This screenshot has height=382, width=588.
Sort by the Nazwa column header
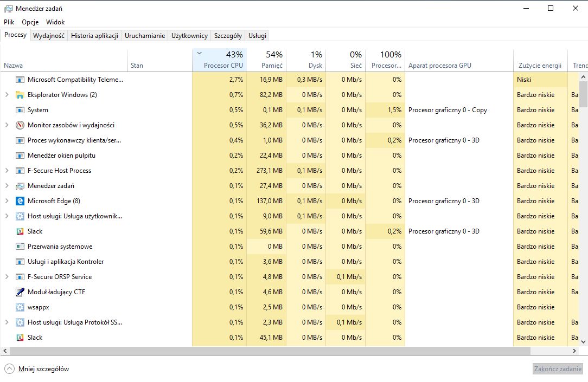(64, 60)
